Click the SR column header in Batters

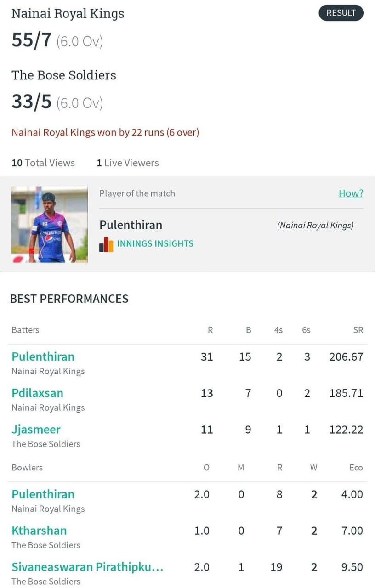(x=358, y=330)
